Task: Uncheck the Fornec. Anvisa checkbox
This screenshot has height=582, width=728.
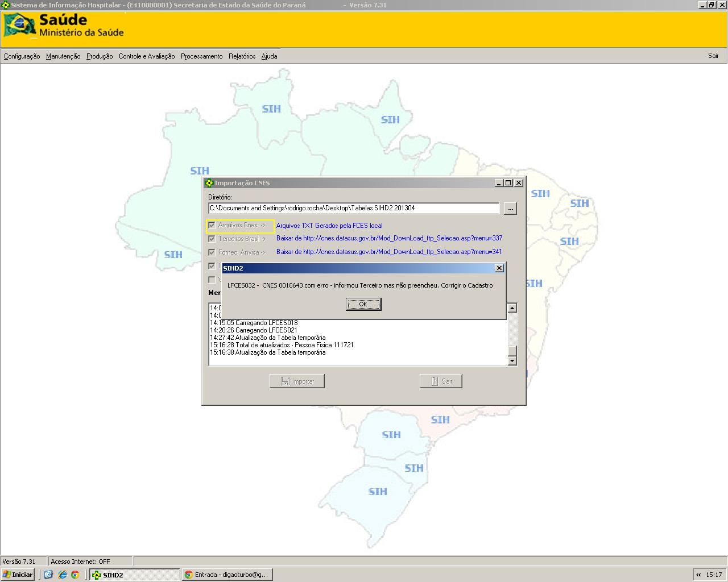Action: tap(212, 252)
